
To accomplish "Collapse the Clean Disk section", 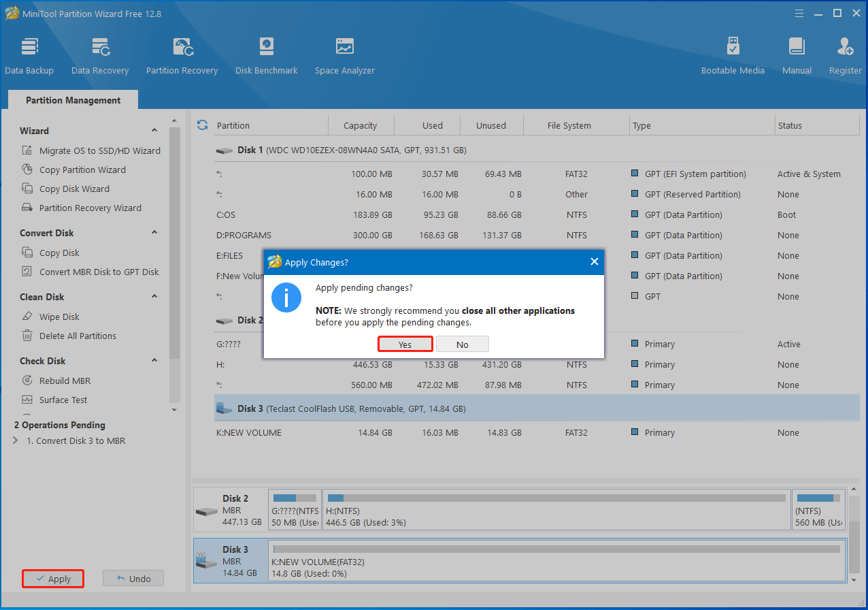I will 154,297.
